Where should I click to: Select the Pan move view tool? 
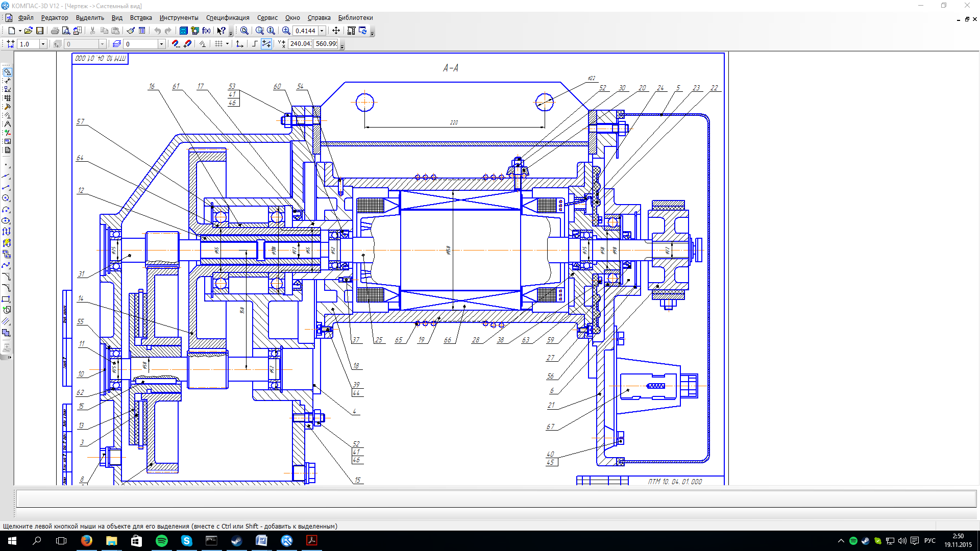(x=336, y=31)
